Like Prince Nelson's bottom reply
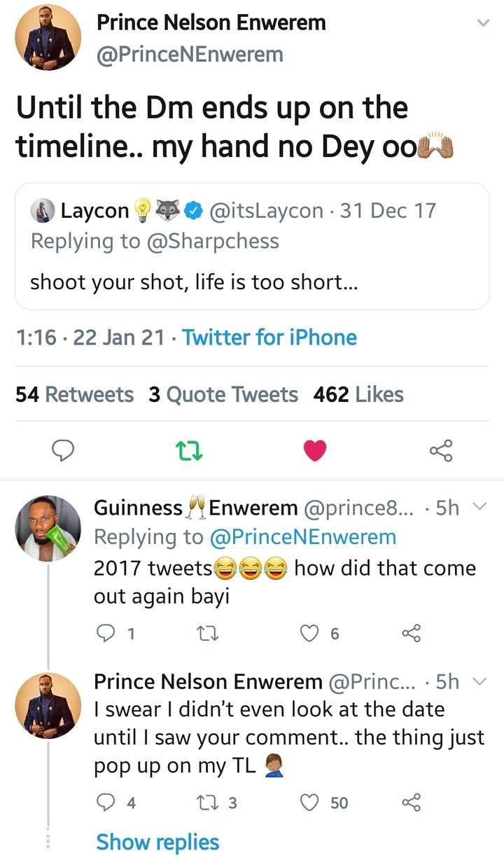504x867 pixels. point(310,803)
